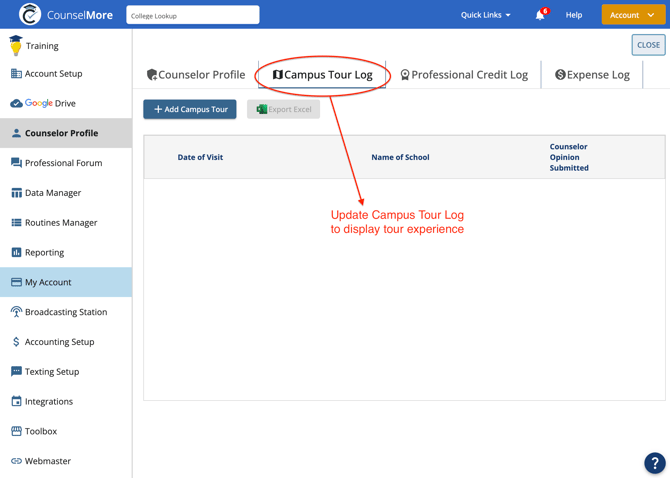Expand the Quick Links dropdown
This screenshot has width=670, height=478.
click(486, 15)
